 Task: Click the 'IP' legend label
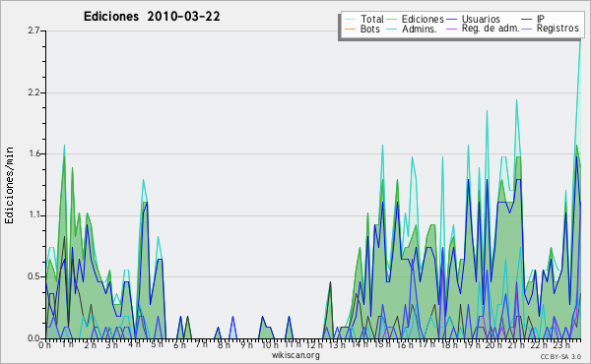(541, 19)
